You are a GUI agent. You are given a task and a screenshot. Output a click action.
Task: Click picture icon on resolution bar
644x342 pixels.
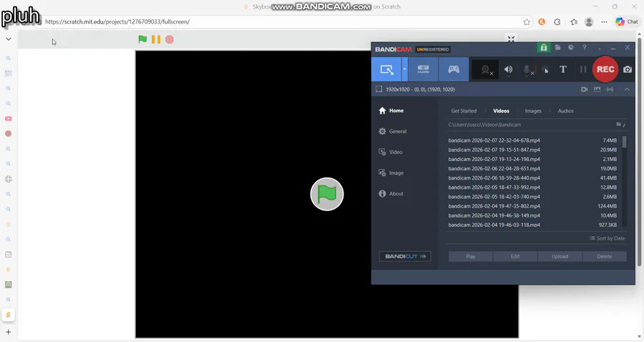pos(597,89)
